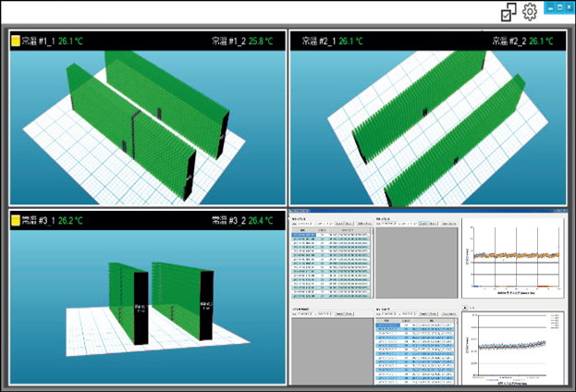Click the upper scatter chart in the data window

click(513, 258)
